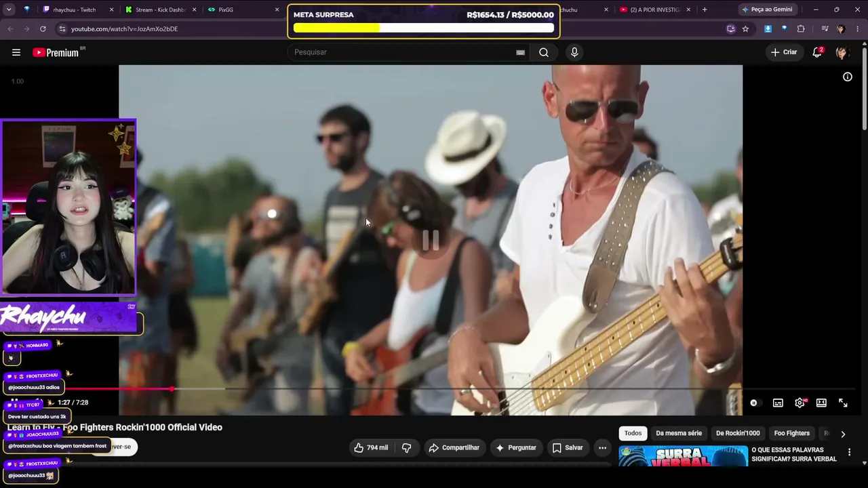The height and width of the screenshot is (488, 868).
Task: Save video with Salvar button
Action: tap(568, 447)
